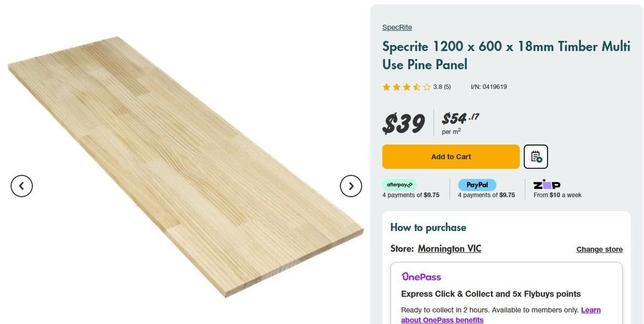Click the $39 price text
Image resolution: width=644 pixels, height=324 pixels.
(403, 123)
